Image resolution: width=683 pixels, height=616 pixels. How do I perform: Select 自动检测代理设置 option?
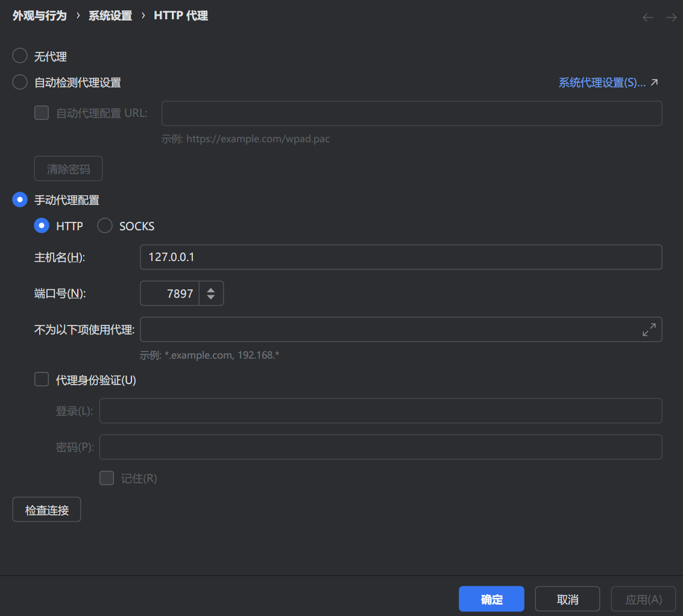click(19, 82)
